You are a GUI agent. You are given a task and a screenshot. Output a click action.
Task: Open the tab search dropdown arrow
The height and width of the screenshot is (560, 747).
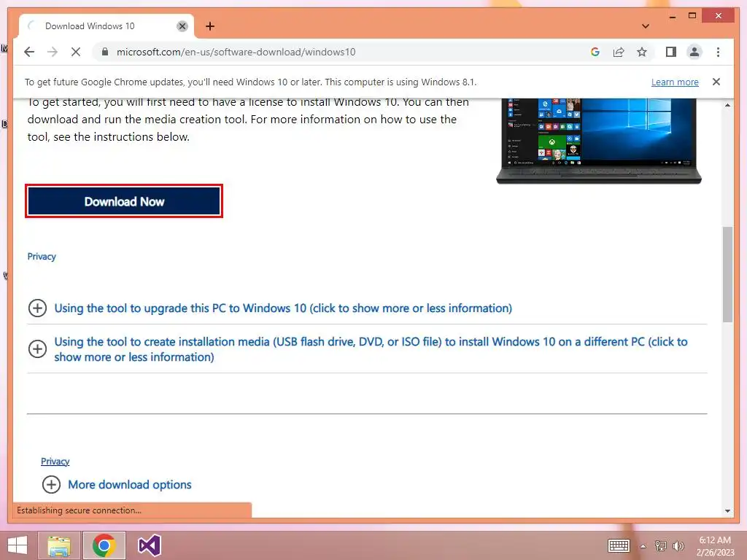pyautogui.click(x=646, y=26)
